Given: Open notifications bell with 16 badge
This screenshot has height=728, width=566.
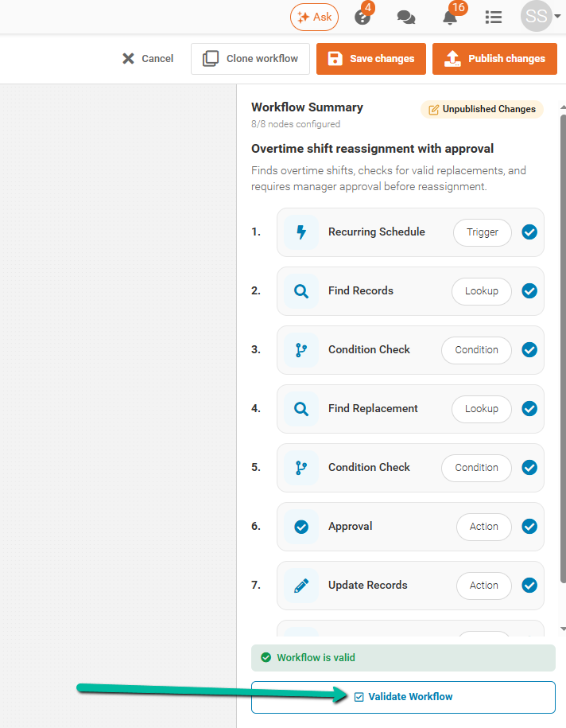Looking at the screenshot, I should [x=450, y=18].
